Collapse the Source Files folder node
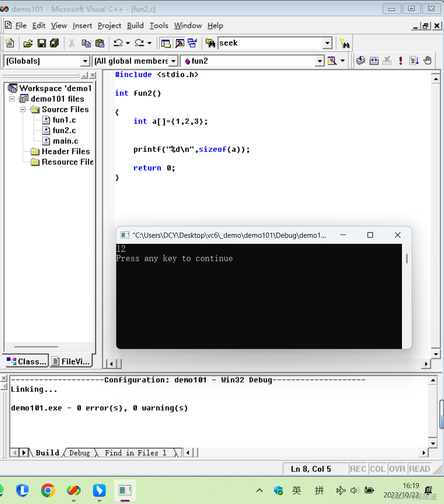 (23, 109)
